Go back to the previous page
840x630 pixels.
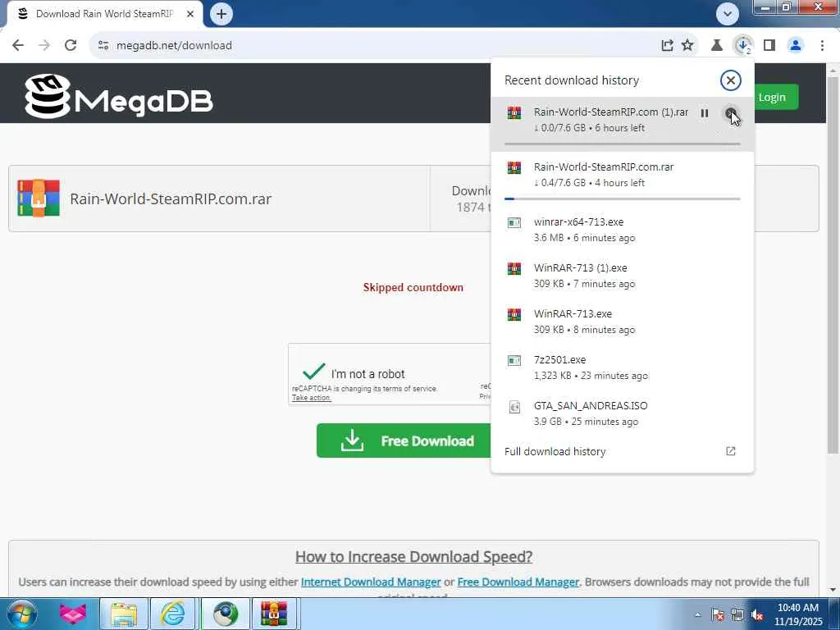(18, 46)
